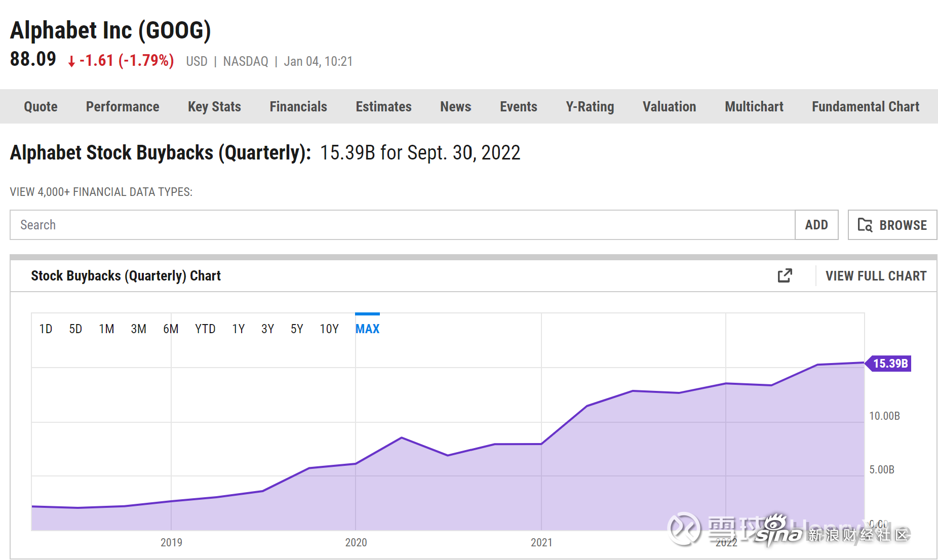The image size is (938, 560).
Task: Click the Stock Buybacks (Quarterly) Chart title
Action: pos(126,276)
